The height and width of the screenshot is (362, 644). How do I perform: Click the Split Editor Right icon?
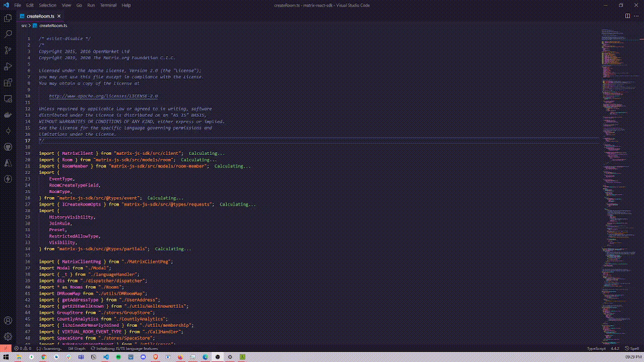627,16
